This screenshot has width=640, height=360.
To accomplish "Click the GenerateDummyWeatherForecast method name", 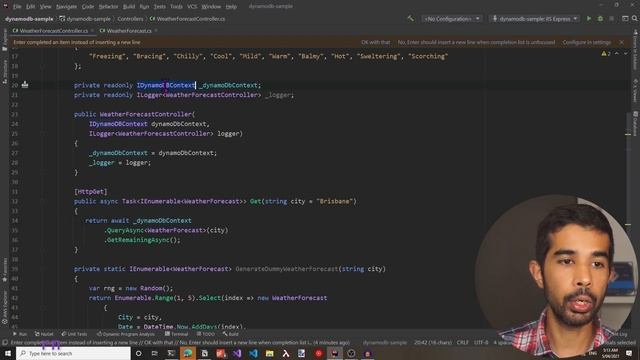I will point(287,269).
